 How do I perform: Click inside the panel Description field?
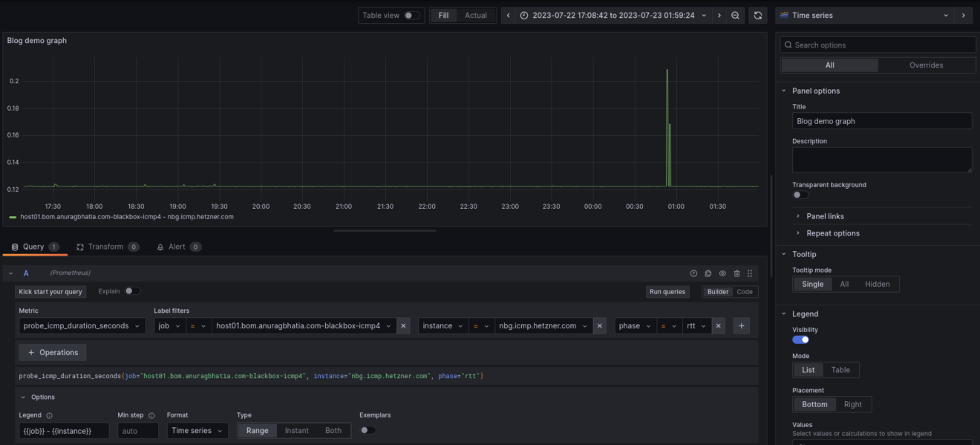881,159
